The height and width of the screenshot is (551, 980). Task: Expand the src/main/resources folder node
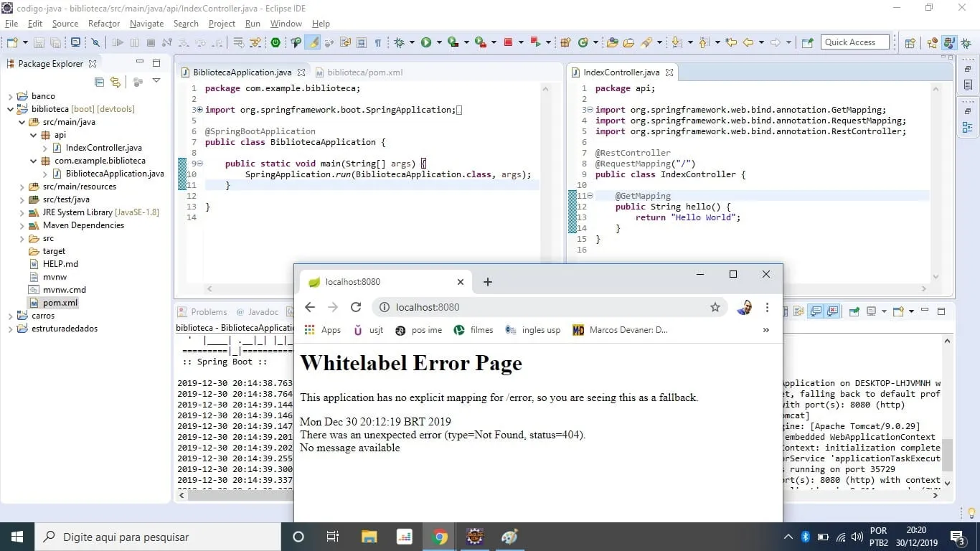[x=22, y=187]
